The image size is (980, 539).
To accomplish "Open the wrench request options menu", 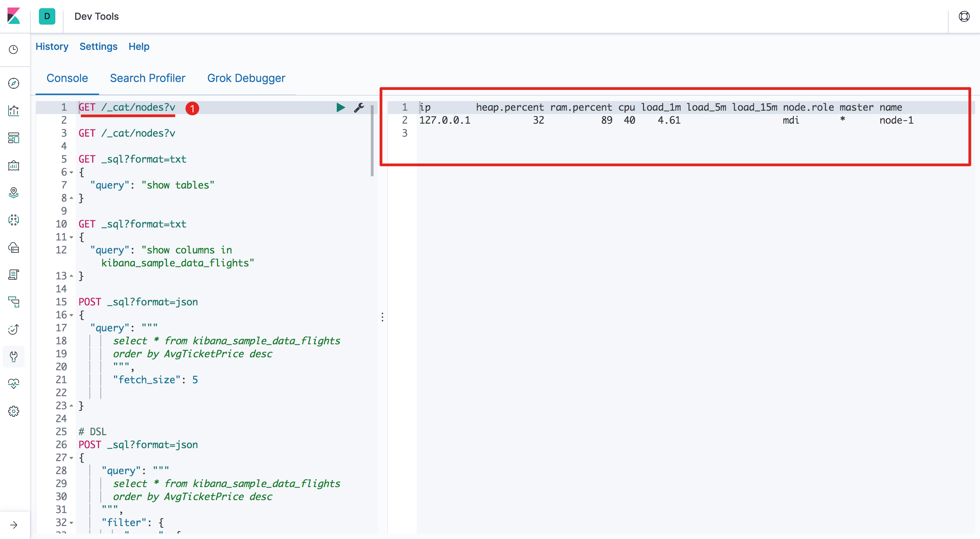I will click(359, 108).
